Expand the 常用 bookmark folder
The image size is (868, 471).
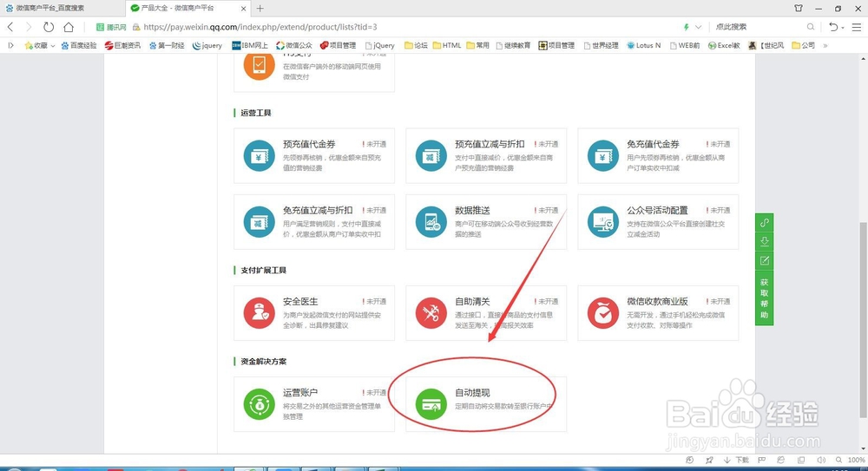tap(477, 45)
